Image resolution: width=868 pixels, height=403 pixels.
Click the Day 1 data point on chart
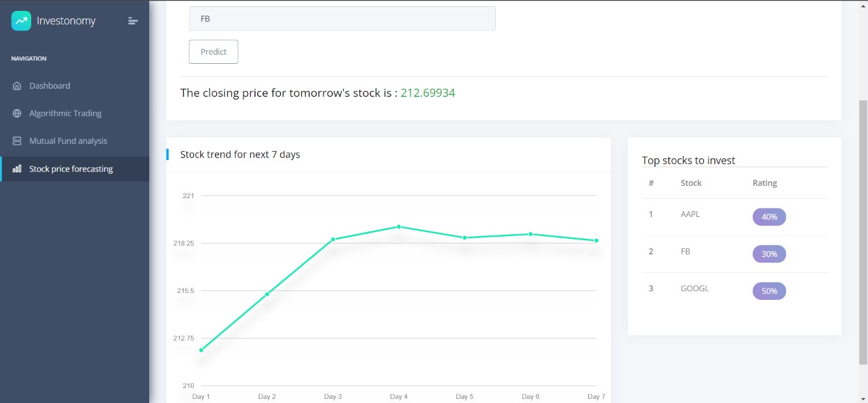click(x=201, y=350)
